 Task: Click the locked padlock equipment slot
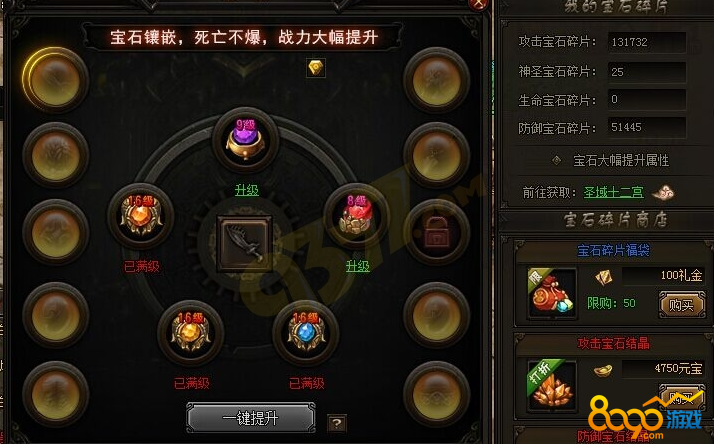(437, 232)
